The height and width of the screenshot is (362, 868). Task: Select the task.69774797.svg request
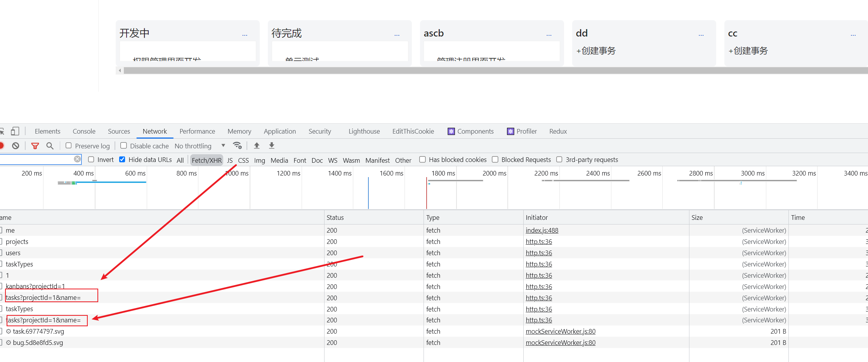coord(434,331)
